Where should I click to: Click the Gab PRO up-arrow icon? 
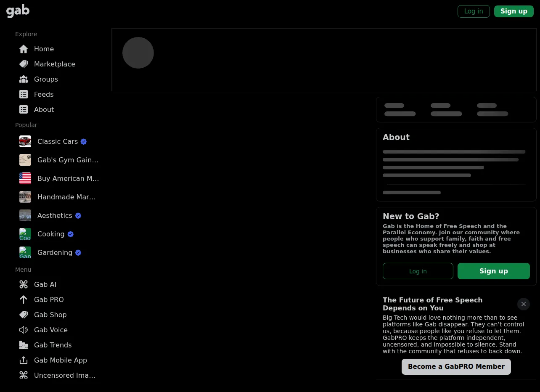click(24, 300)
